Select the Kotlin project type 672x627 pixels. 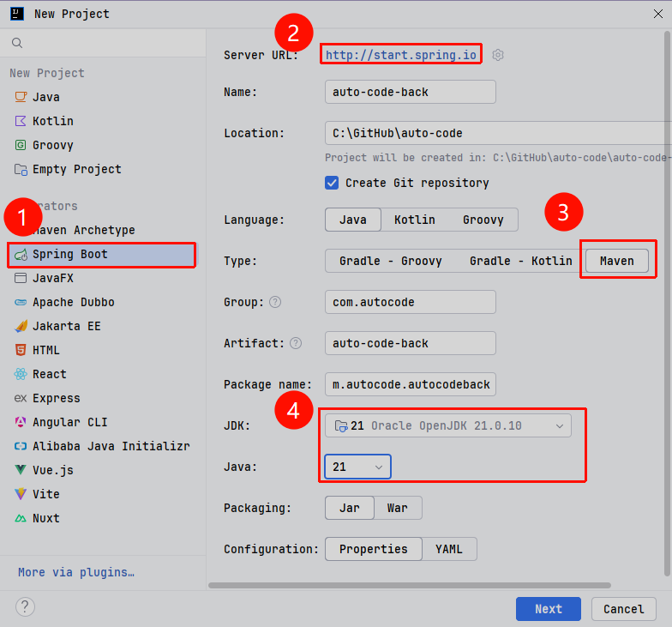[103, 121]
